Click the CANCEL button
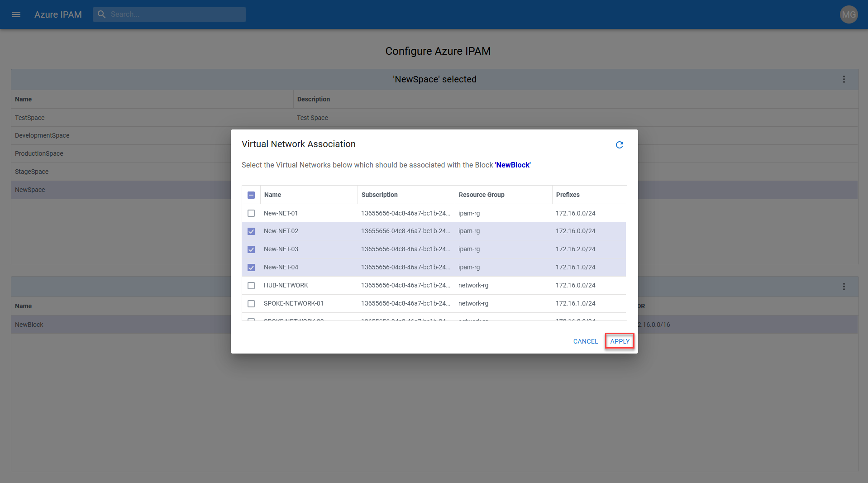Image resolution: width=868 pixels, height=483 pixels. click(586, 341)
